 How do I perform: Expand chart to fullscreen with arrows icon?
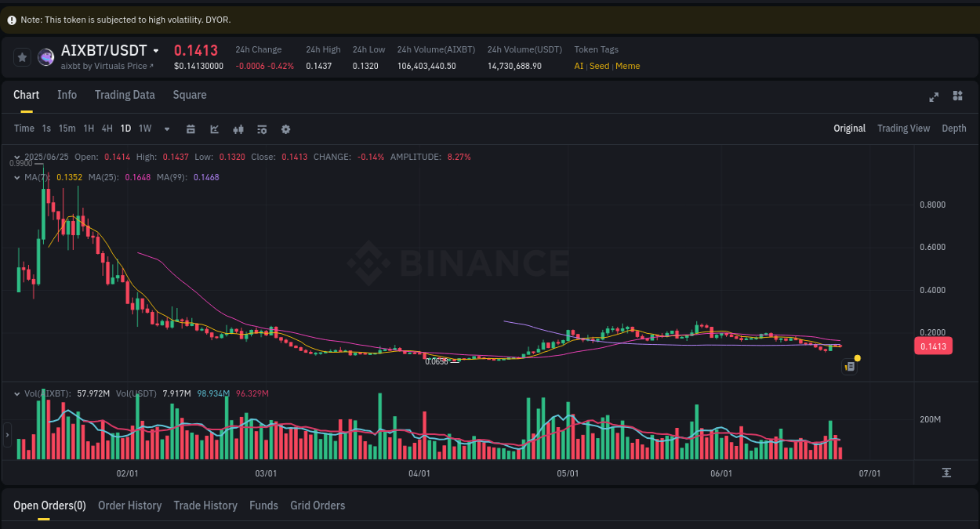934,97
